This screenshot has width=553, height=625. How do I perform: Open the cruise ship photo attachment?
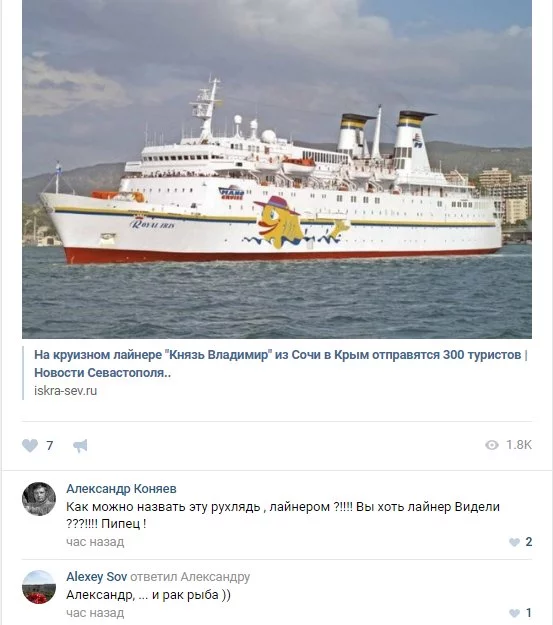tap(277, 169)
